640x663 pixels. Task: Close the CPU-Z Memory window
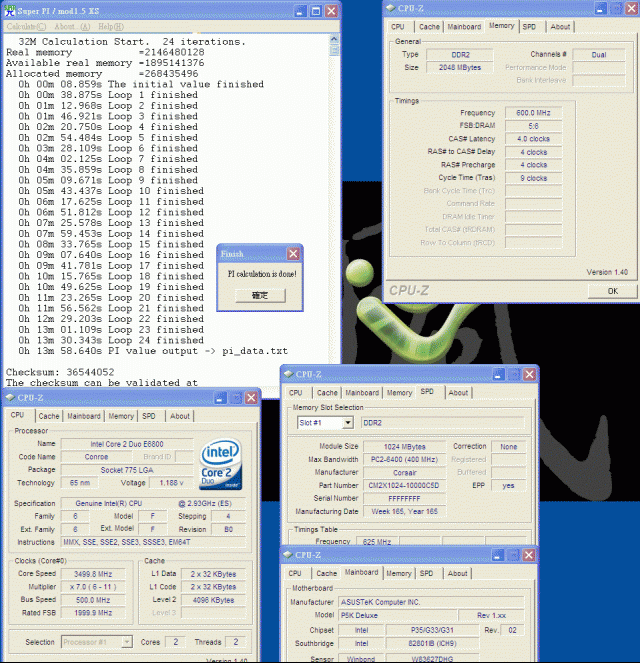pos(632,8)
